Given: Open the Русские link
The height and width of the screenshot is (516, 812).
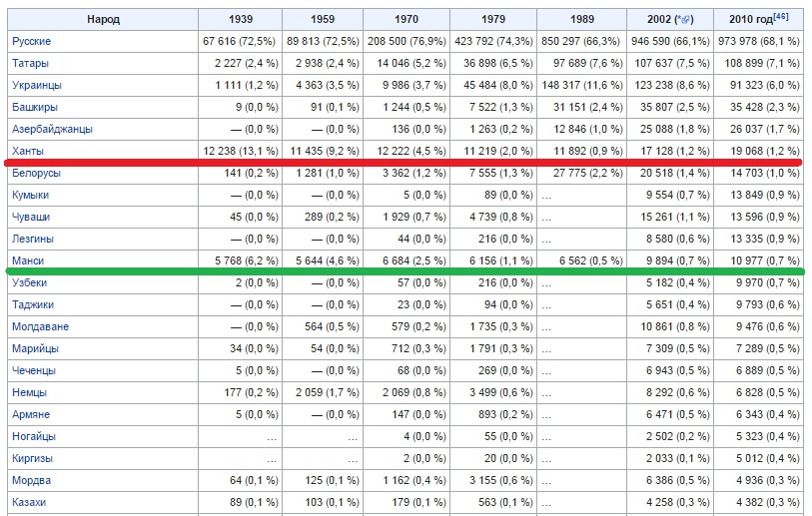Looking at the screenshot, I should [x=32, y=41].
